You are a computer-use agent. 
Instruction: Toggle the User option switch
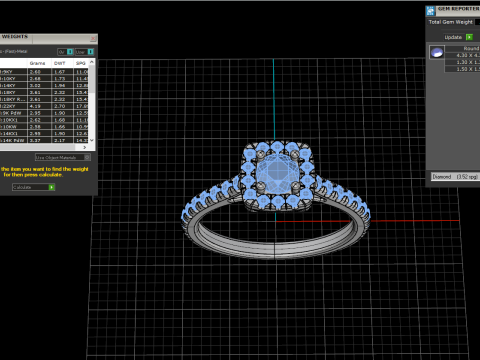(90, 52)
